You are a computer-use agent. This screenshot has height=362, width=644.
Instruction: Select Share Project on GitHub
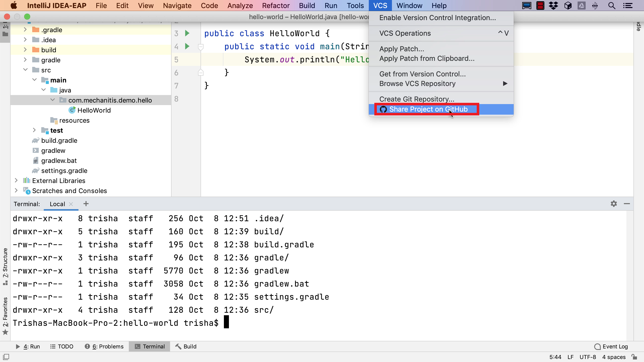click(x=428, y=109)
